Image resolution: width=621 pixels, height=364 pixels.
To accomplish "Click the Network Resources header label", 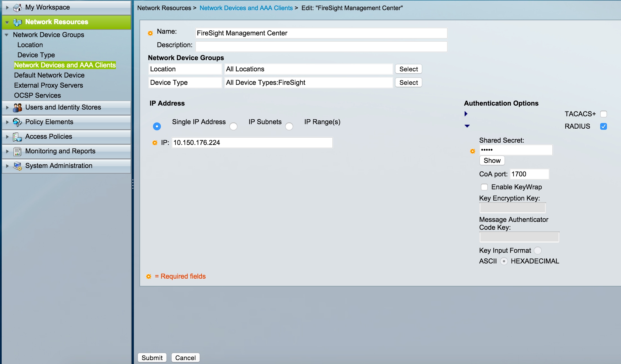I will pyautogui.click(x=57, y=22).
